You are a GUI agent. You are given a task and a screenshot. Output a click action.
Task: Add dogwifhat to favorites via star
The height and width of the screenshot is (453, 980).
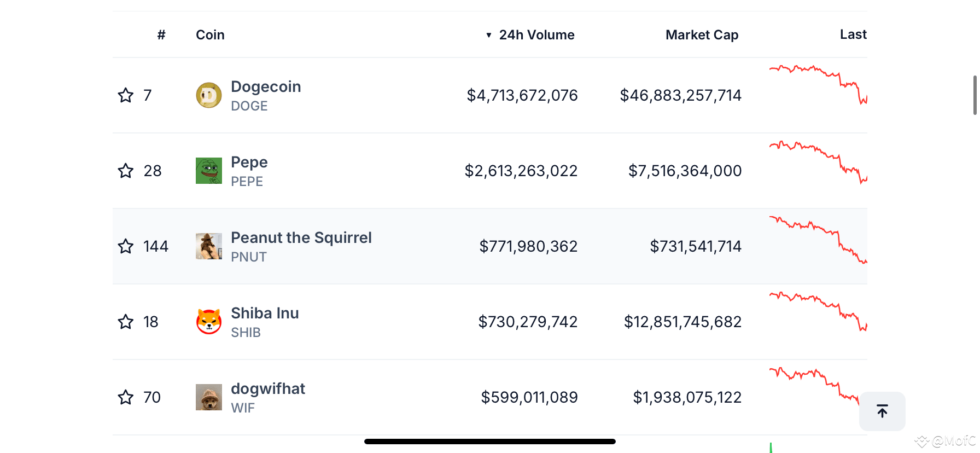click(126, 397)
